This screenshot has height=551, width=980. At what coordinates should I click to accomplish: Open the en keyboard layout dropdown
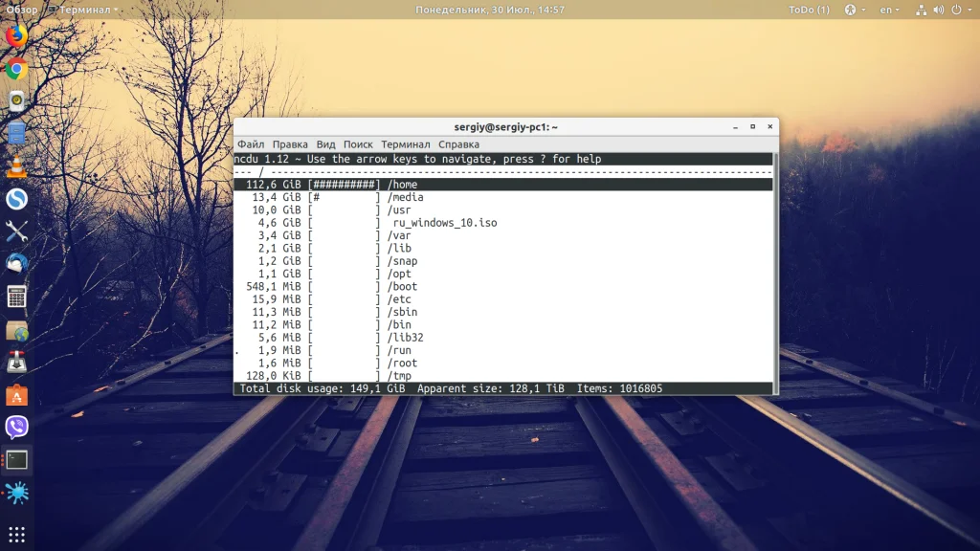tap(889, 10)
